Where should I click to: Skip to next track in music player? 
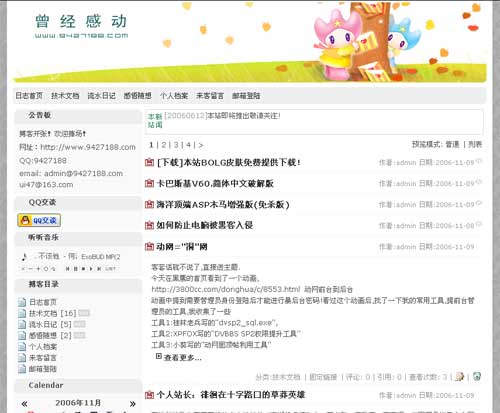tap(99, 269)
